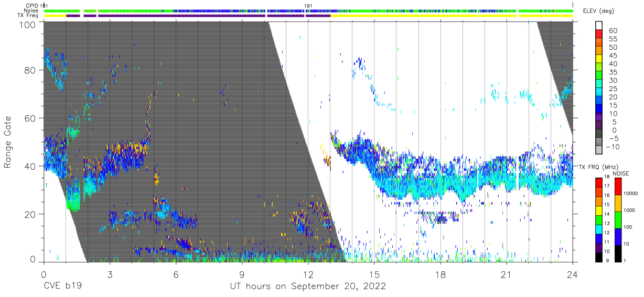Viewport: 644px width, 297px height.
Task: Click 'UT hours on September 20, 2022' label
Action: pyautogui.click(x=308, y=287)
